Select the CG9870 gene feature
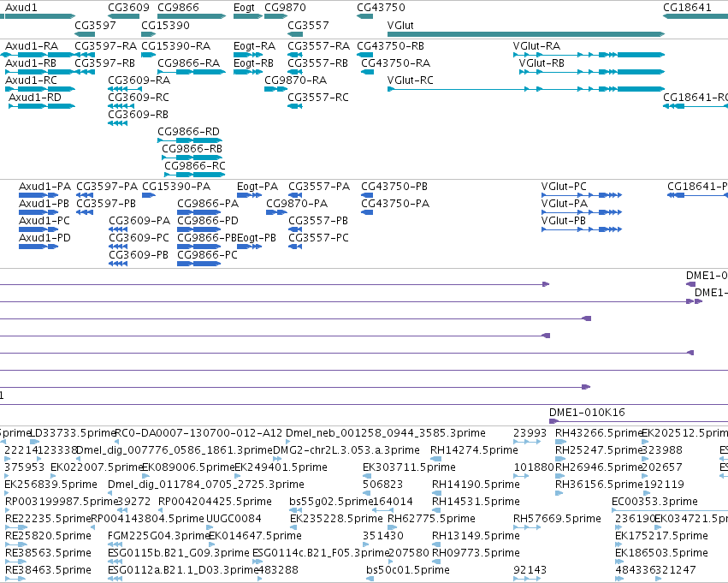Viewport: 728px width, 583px height. click(x=275, y=16)
